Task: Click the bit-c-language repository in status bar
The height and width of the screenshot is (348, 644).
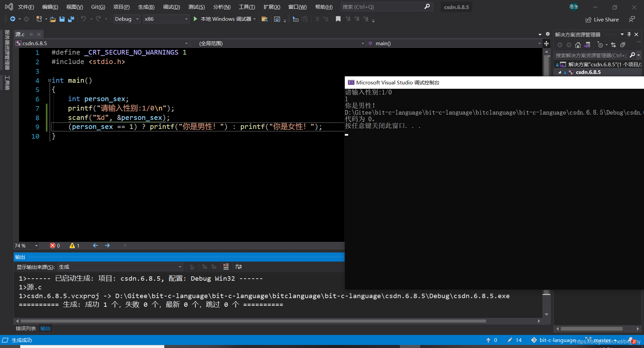Action: click(553, 340)
